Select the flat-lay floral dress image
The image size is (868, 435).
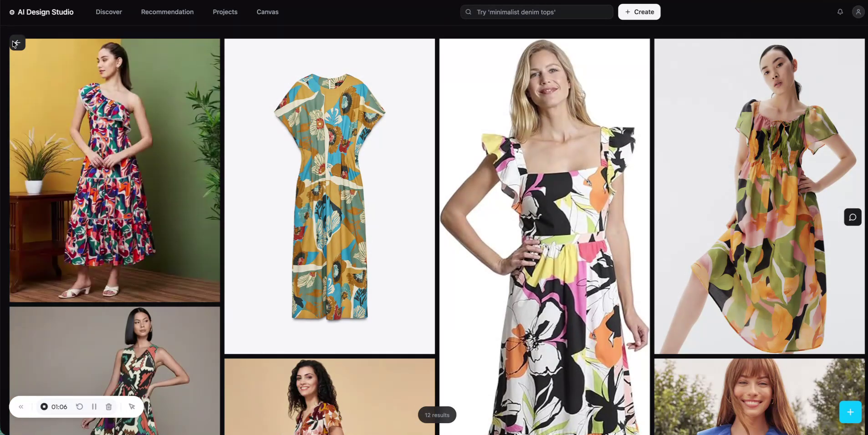coord(329,196)
